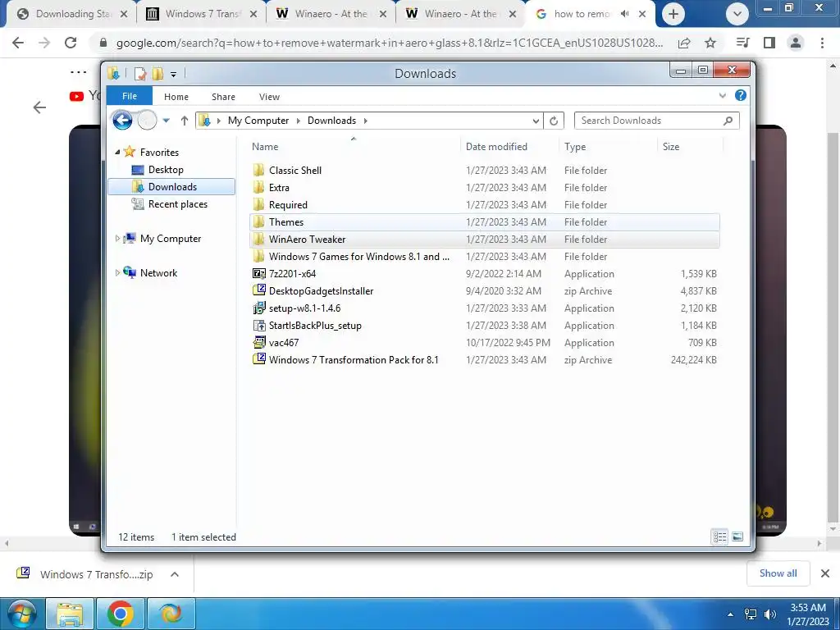
Task: Open Chrome profile avatar
Action: (x=796, y=43)
